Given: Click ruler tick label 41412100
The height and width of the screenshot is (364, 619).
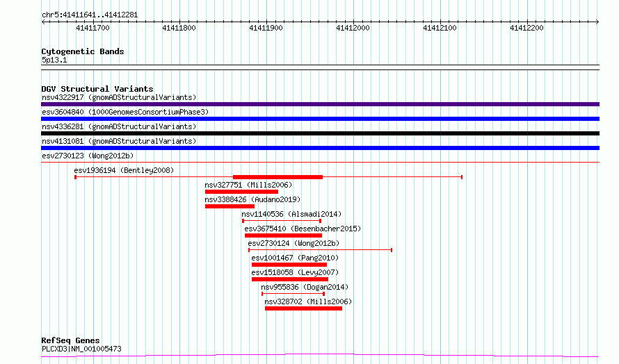Looking at the screenshot, I should pyautogui.click(x=440, y=28).
